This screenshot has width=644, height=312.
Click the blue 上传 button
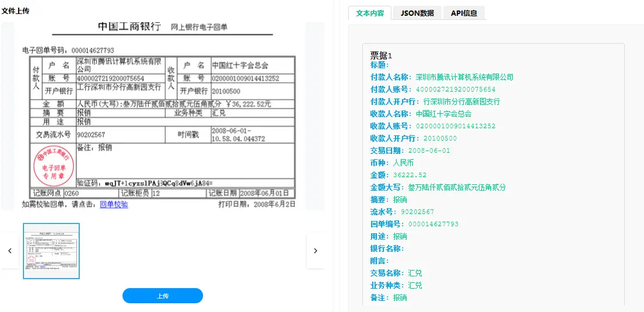point(163,296)
